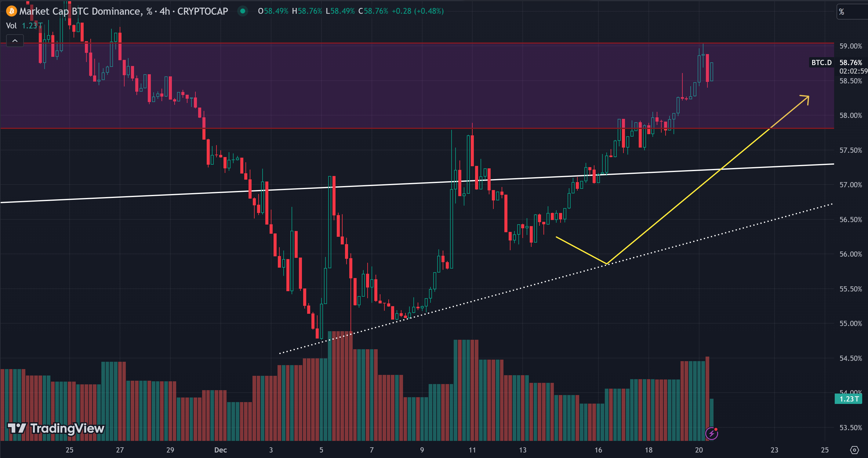This screenshot has height=458, width=868.
Task: Click the 55.50% price axis label
Action: click(x=851, y=289)
